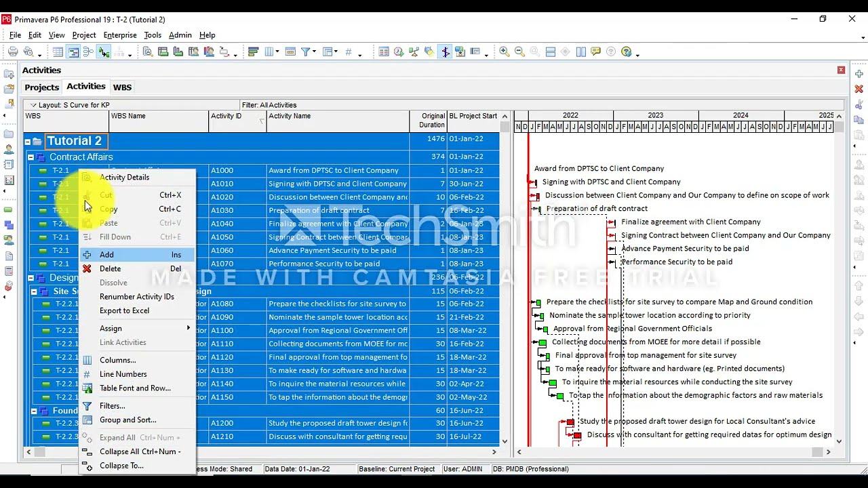Open the Layout S Curve dropdown arrow
The image size is (868, 488).
click(33, 105)
